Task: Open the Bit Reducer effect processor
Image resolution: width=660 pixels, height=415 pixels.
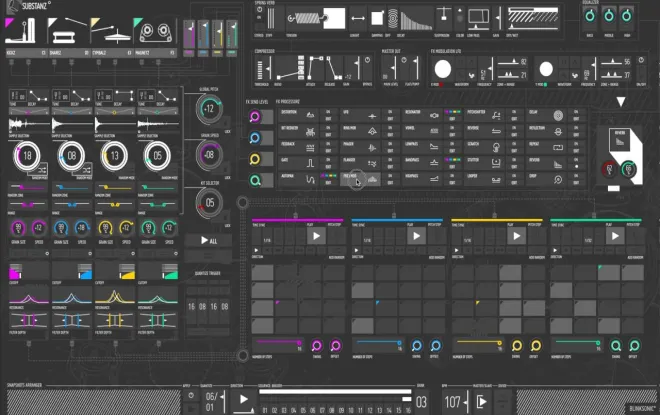Action: (x=298, y=131)
